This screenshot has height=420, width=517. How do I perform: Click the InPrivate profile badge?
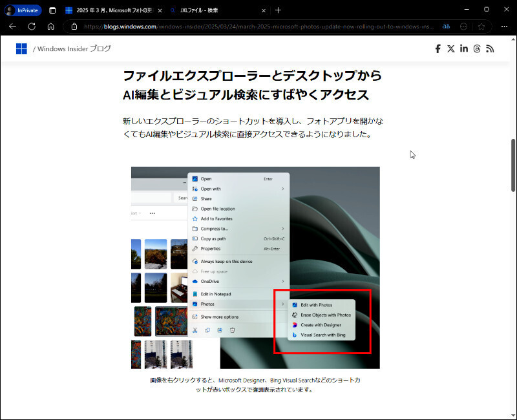point(23,10)
